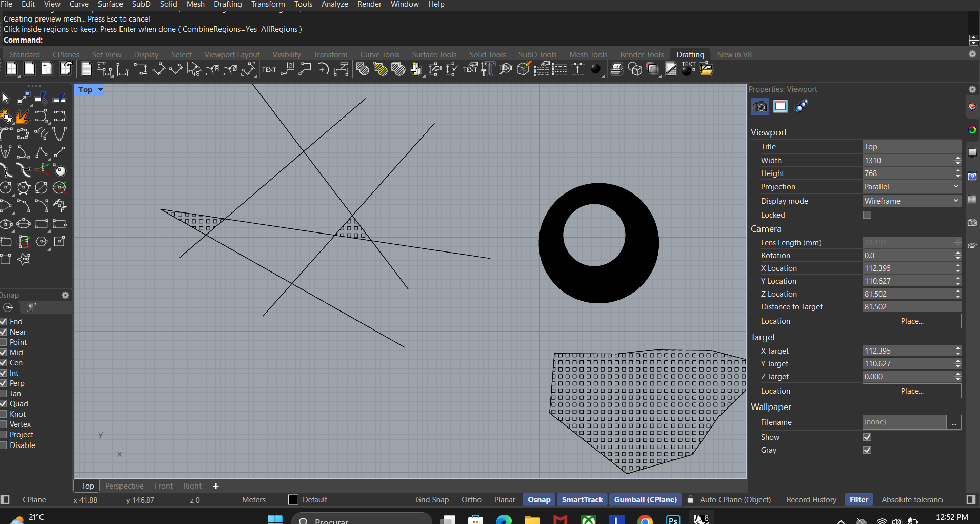
Task: Open the Top viewport title menu arrow
Action: click(x=101, y=90)
